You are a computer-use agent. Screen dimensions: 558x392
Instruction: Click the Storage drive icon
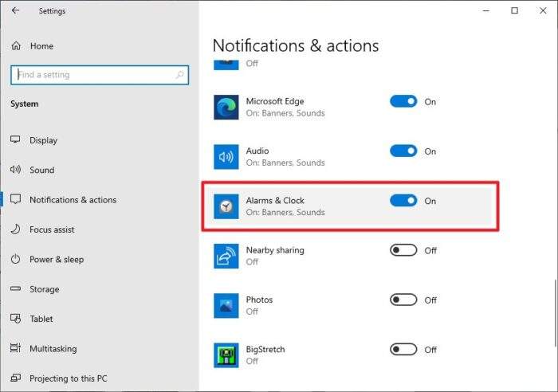point(15,288)
